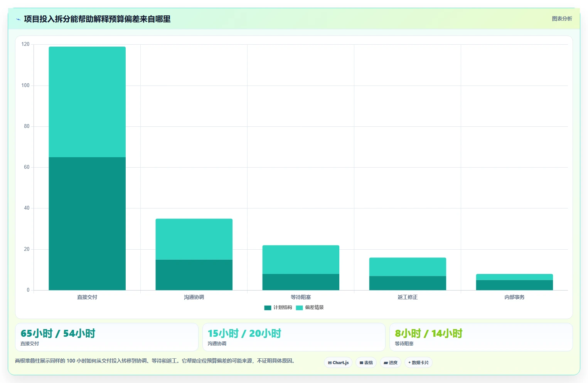588x383 pixels.
Task: Click the chart title 项目投入拆分能帮助解释预算偏差来自哪里
Action: 97,19
